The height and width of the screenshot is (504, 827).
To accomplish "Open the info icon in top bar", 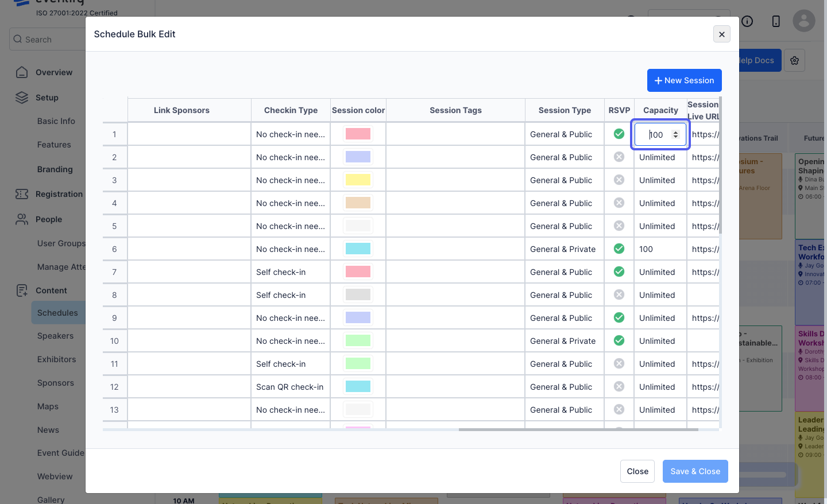I will [x=747, y=21].
